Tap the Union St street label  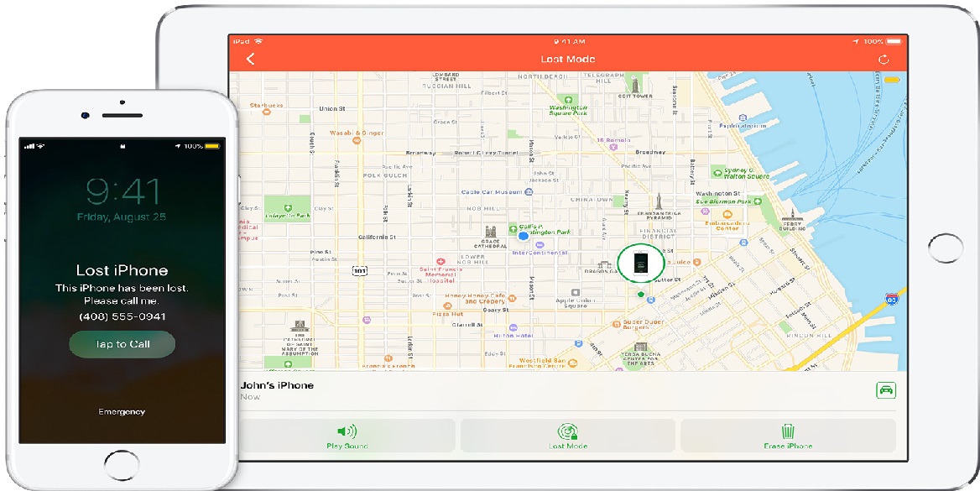click(x=332, y=109)
